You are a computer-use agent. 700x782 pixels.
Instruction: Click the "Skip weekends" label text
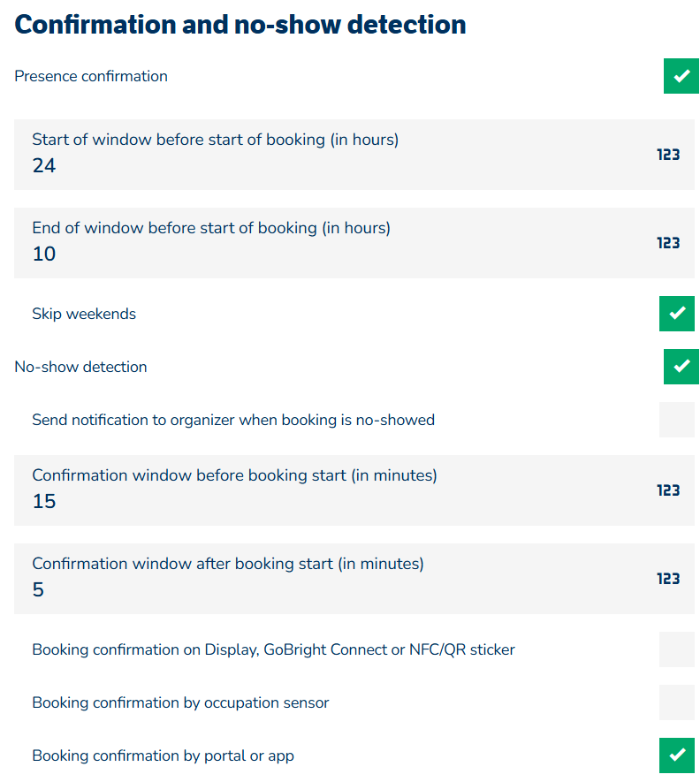pos(84,314)
